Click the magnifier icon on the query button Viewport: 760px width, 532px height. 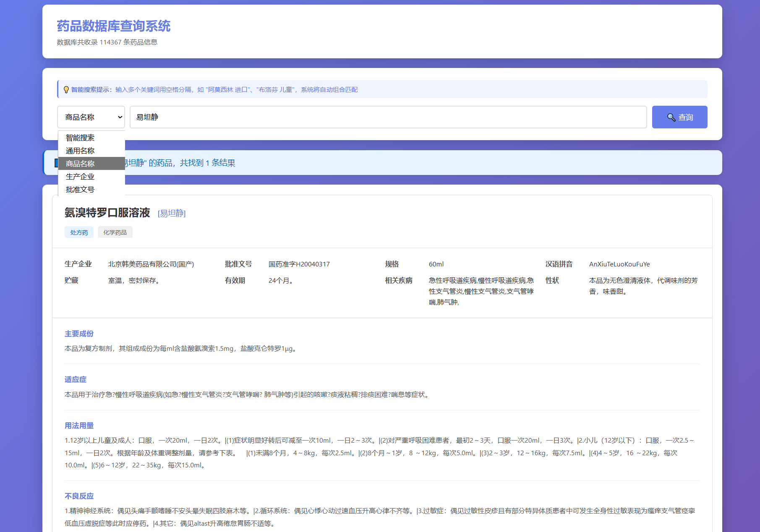(x=671, y=117)
